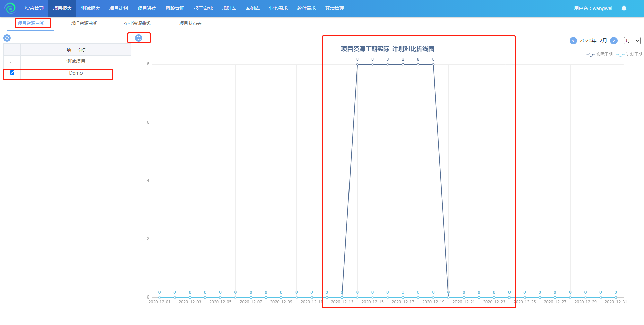Open the 月 time-range dropdown

pyautogui.click(x=632, y=41)
